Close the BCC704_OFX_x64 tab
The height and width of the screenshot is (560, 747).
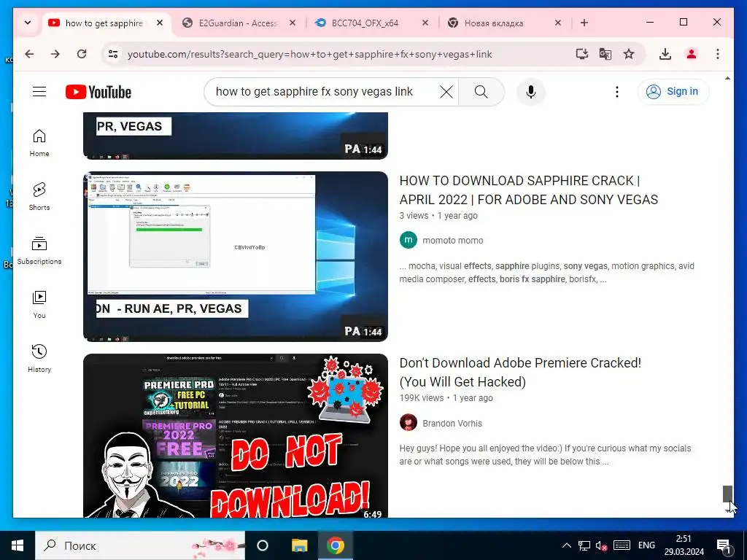[x=425, y=23]
